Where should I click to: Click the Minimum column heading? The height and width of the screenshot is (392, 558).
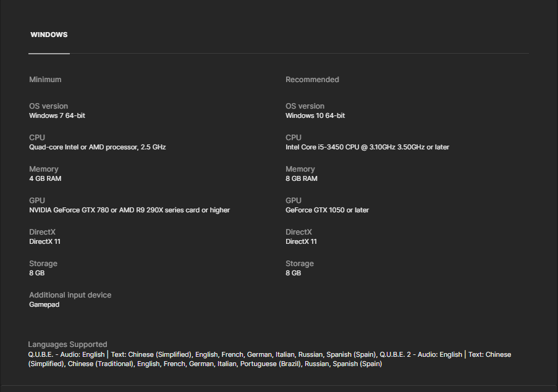[x=45, y=80]
